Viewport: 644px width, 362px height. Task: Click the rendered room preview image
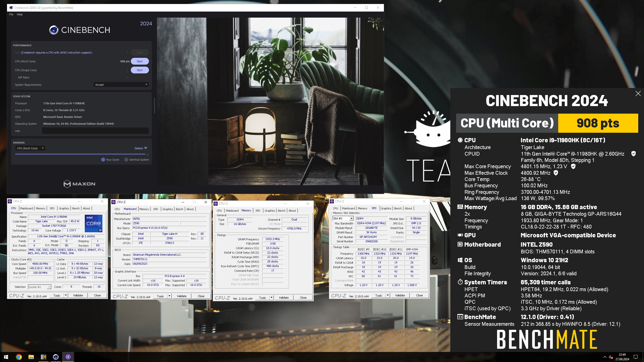tap(270, 102)
